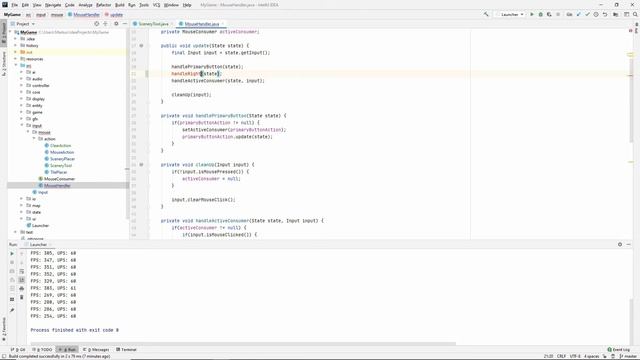
Task: Run the Launcher with the green play icon
Action: [531, 14]
